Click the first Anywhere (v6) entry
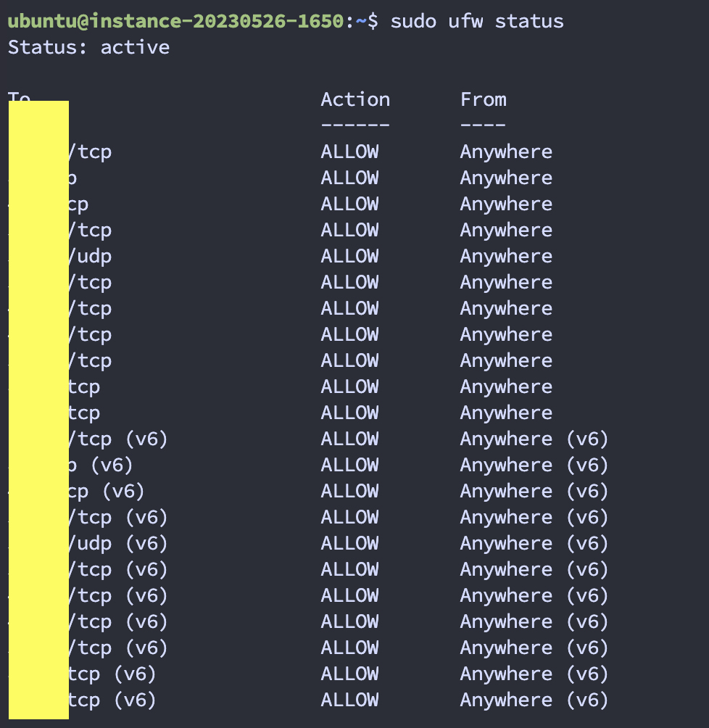Image resolution: width=709 pixels, height=728 pixels. click(534, 439)
